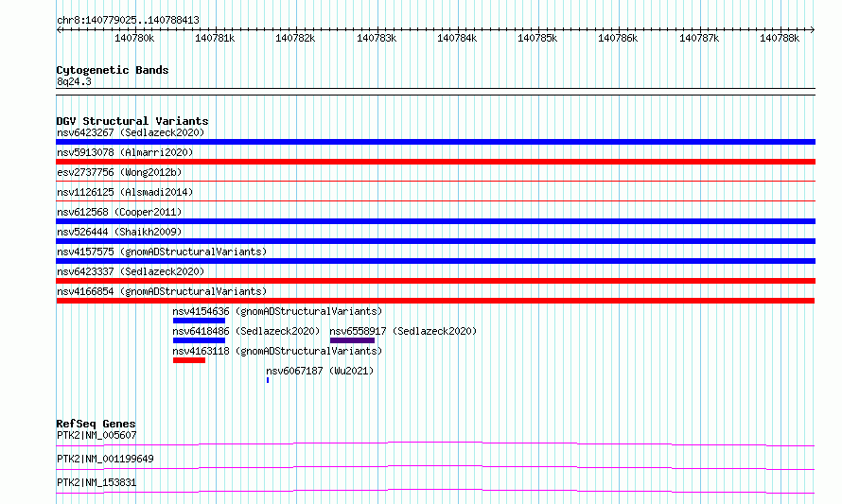Image resolution: width=842 pixels, height=504 pixels.
Task: Click the short red bar of nsv4163118
Action: click(x=189, y=360)
